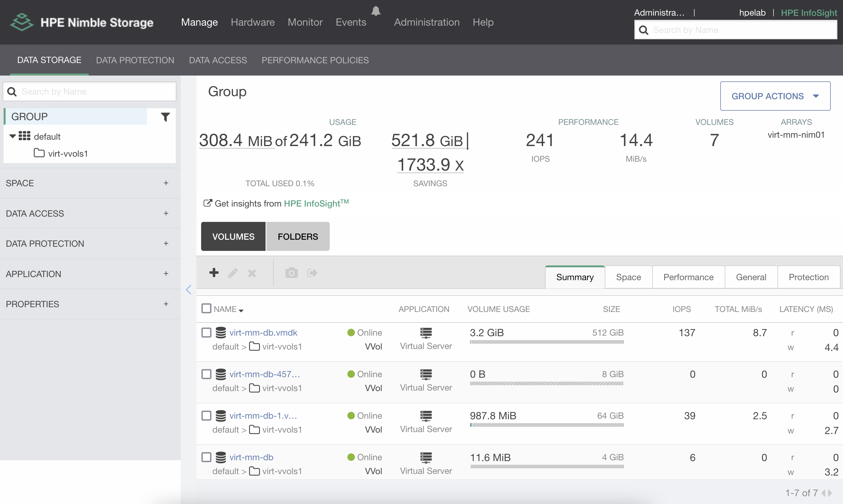Expand the SPACE filter section
Screen dimensions: 843x504
click(x=166, y=183)
